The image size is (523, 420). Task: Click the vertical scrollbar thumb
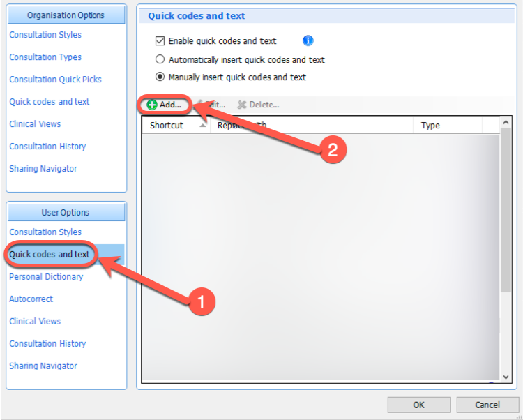(506, 210)
